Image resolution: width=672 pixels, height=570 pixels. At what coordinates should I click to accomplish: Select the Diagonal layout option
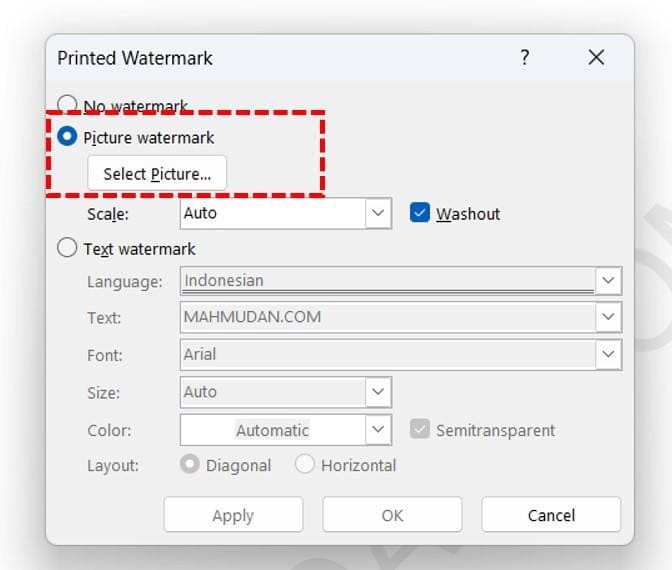tap(189, 465)
